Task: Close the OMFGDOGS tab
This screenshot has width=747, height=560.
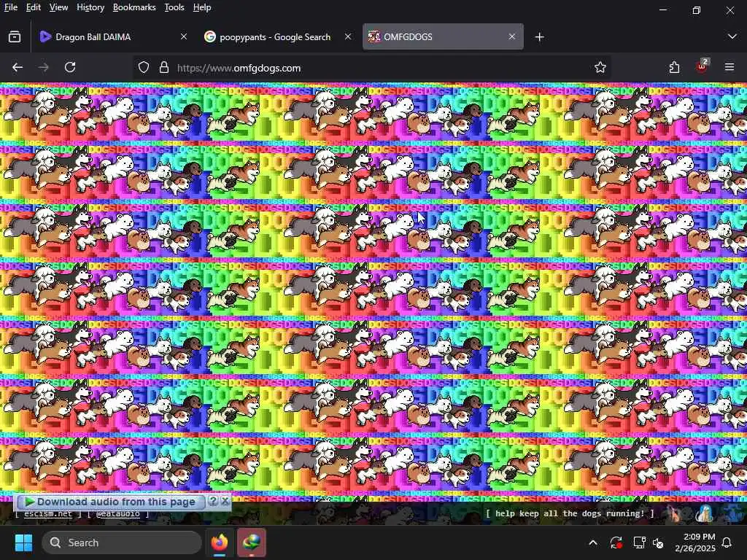Action: pos(511,36)
